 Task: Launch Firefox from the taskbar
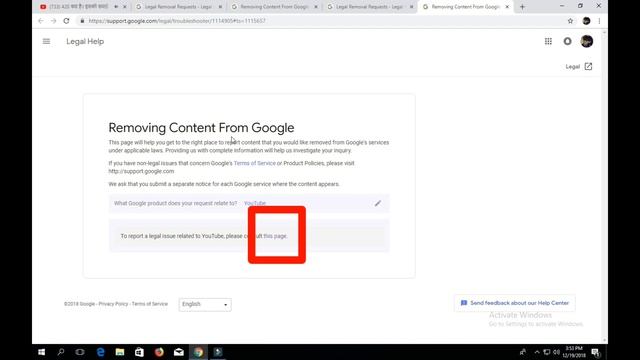(x=159, y=352)
